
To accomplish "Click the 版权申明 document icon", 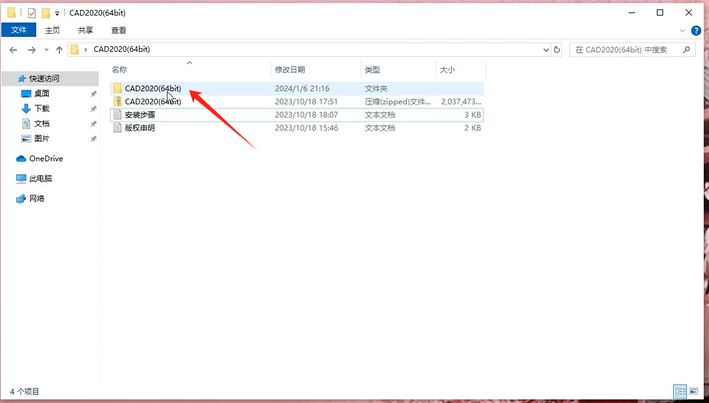I will click(118, 128).
